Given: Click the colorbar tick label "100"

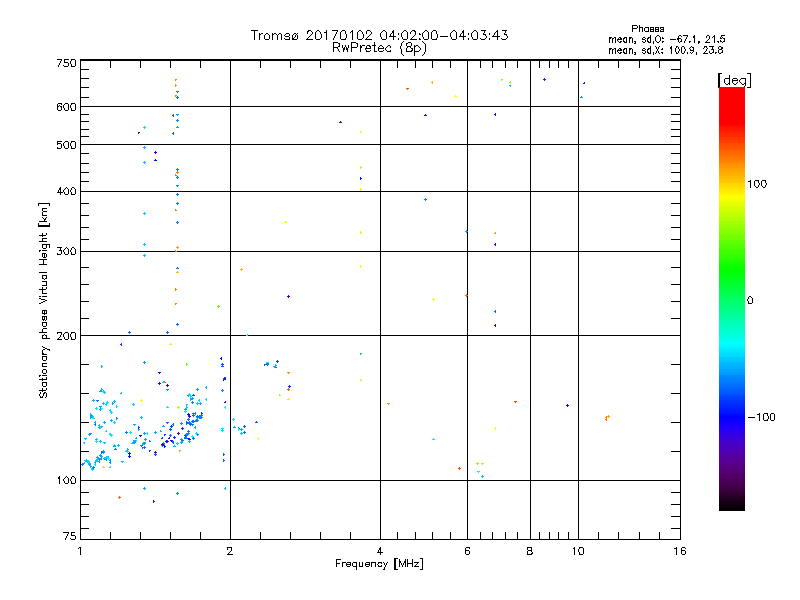Looking at the screenshot, I should (757, 184).
